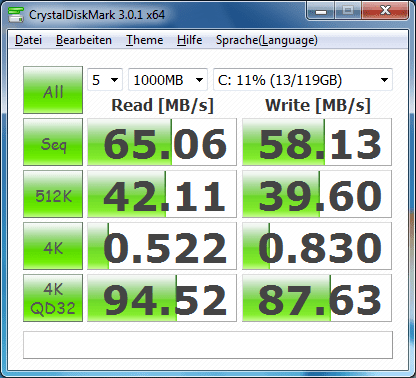Open the drive dropdown showing C: 11%
416x378 pixels.
pos(303,80)
